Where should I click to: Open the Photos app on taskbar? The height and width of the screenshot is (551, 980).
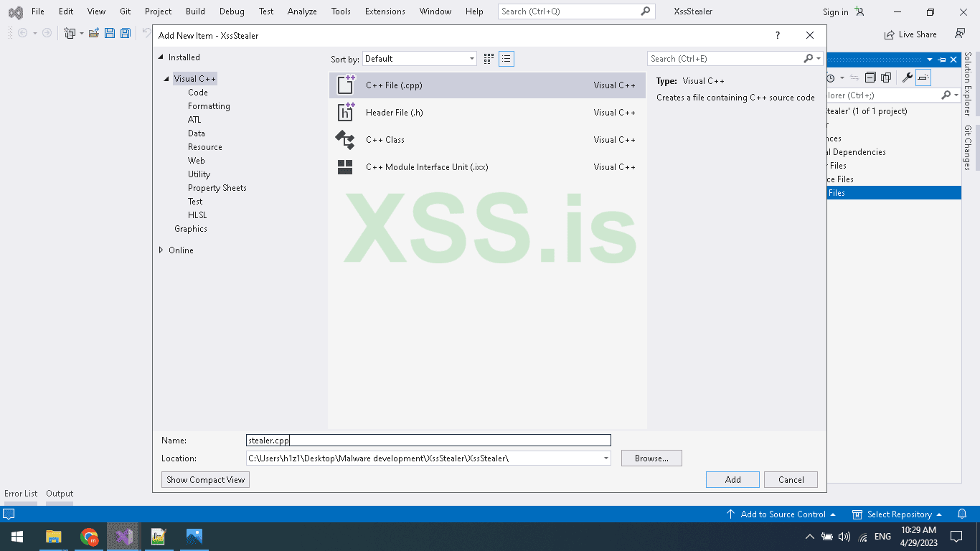point(194,537)
